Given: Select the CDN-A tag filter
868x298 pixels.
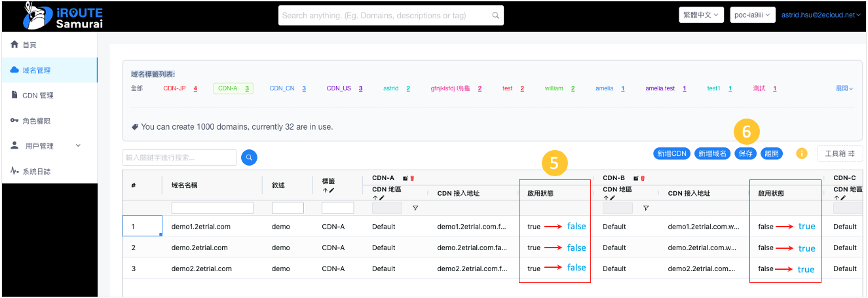Looking at the screenshot, I should pyautogui.click(x=233, y=88).
